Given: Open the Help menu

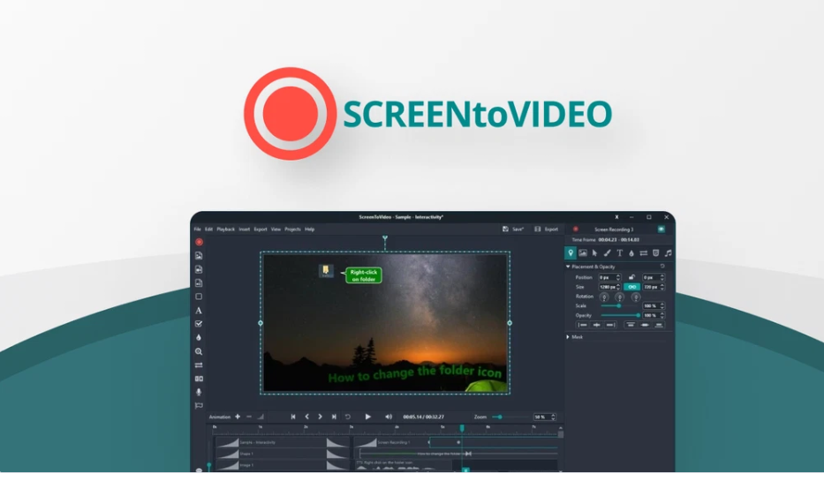Looking at the screenshot, I should [x=309, y=229].
